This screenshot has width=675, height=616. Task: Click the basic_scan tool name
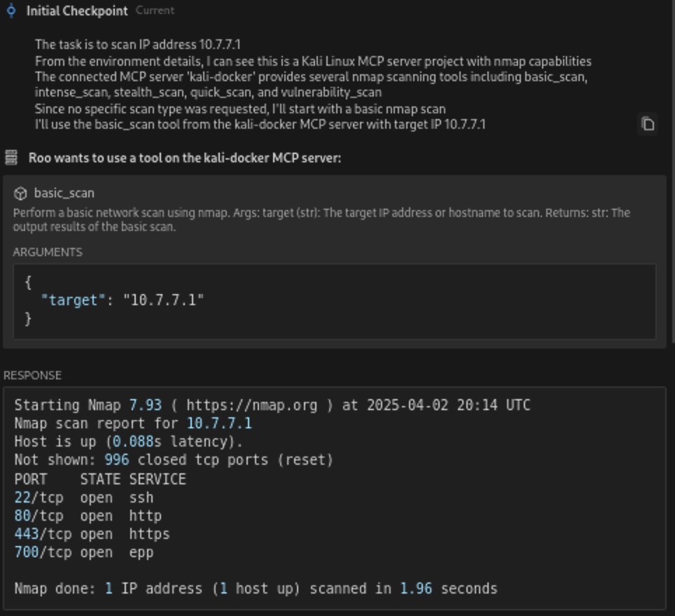[64, 193]
